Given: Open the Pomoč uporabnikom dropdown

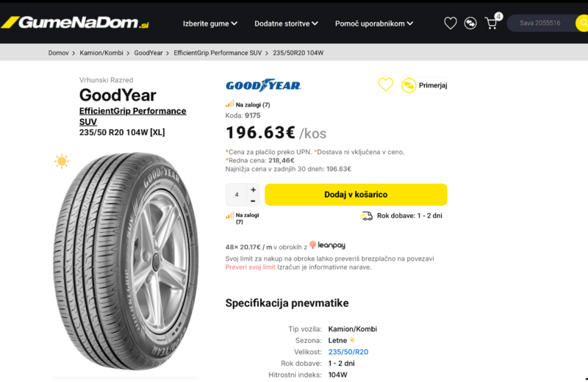Looking at the screenshot, I should [373, 24].
